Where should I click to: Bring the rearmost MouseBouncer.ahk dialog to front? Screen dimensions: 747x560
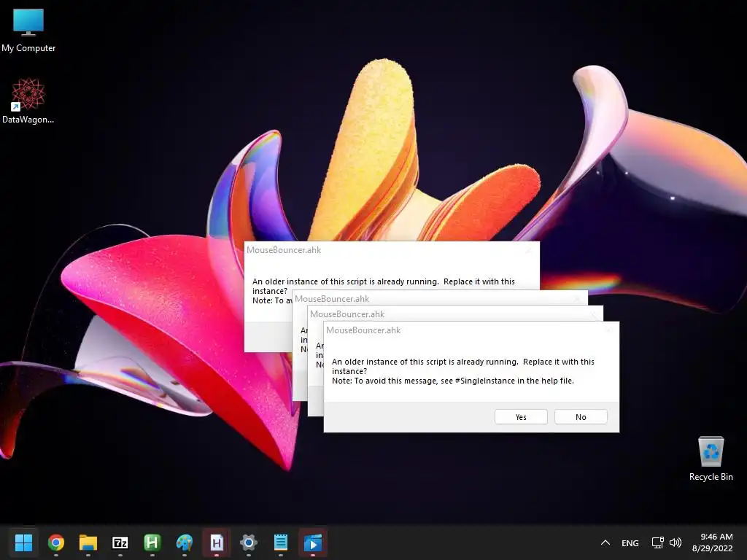click(x=391, y=250)
